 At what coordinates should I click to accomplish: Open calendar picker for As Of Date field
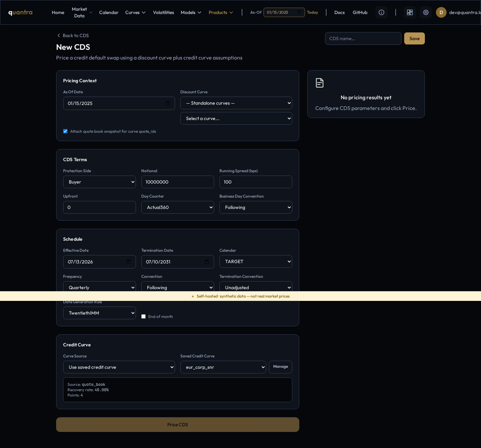click(x=168, y=103)
